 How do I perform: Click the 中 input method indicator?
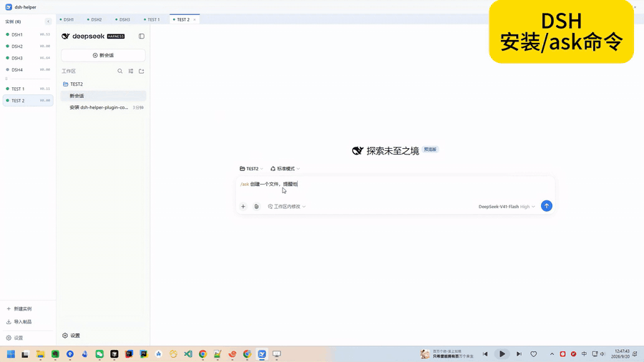(584, 354)
